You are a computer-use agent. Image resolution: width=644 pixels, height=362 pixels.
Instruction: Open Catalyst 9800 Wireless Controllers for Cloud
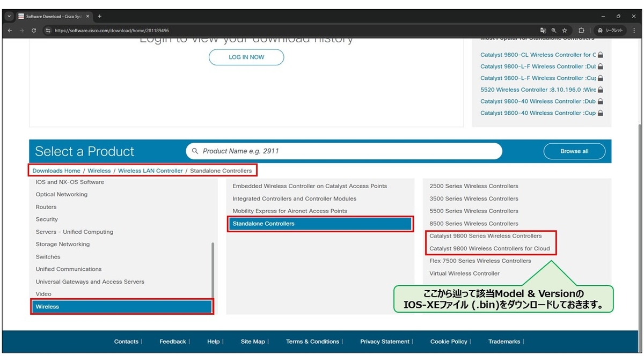[x=489, y=248]
